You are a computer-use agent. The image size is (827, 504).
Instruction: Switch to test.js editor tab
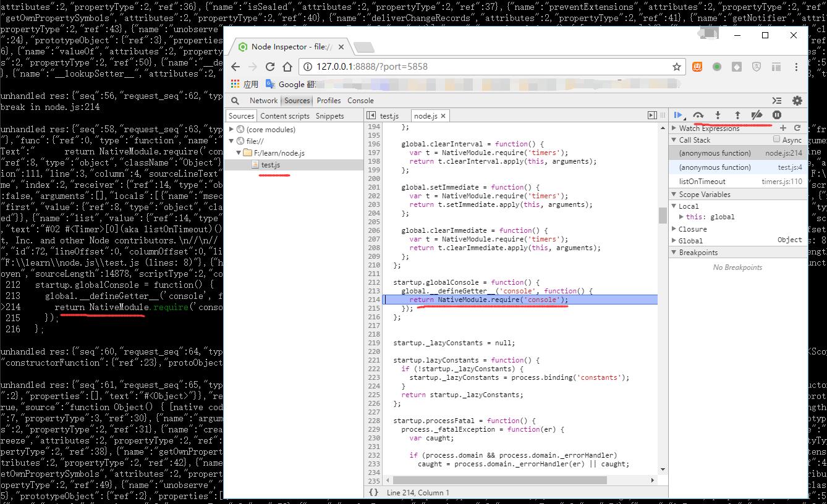(x=389, y=116)
